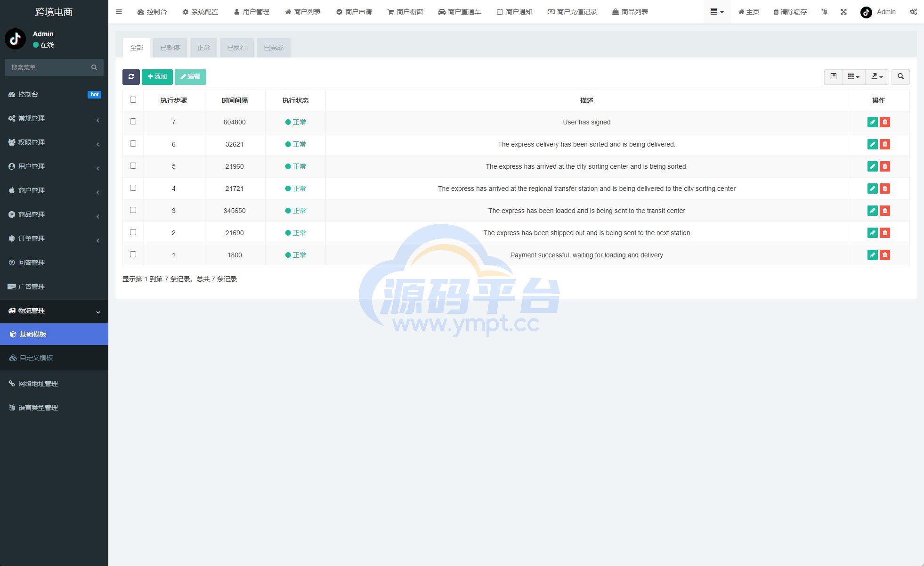Toggle the sidebar hamburger menu icon

(x=119, y=12)
